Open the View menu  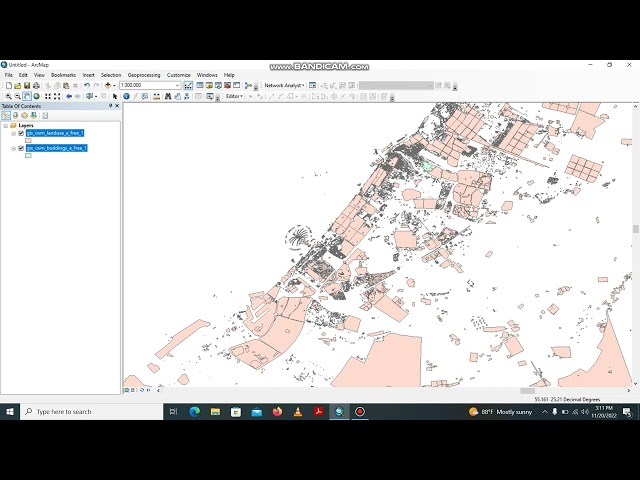(x=39, y=75)
